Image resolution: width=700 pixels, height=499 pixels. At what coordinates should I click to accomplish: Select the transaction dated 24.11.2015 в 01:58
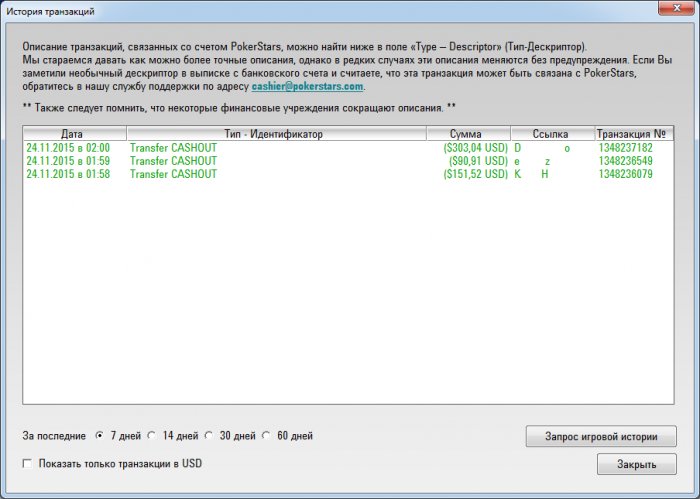pyautogui.click(x=348, y=174)
